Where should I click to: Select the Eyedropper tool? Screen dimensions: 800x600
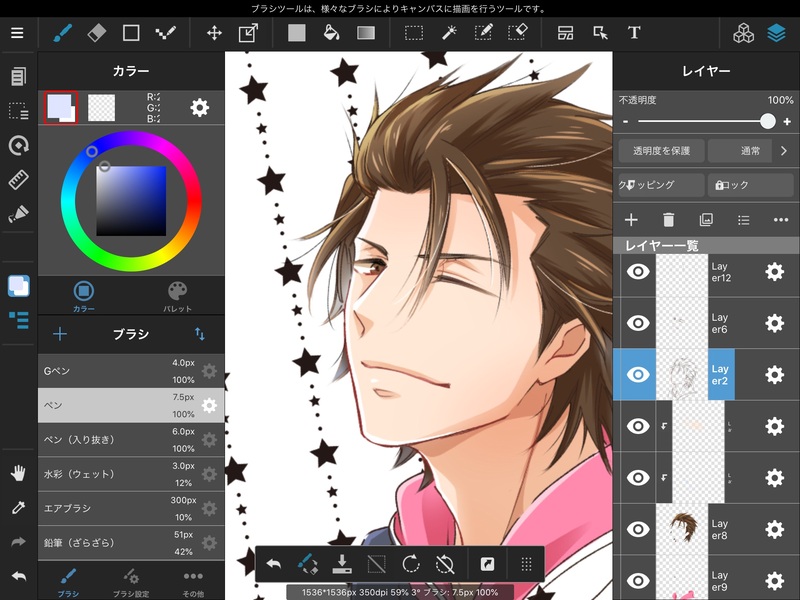pyautogui.click(x=18, y=507)
